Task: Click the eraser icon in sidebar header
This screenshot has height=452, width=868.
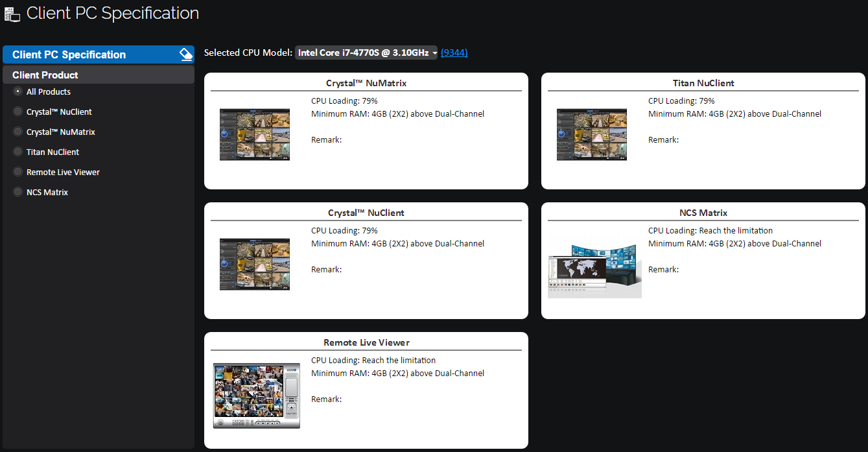Action: click(x=186, y=54)
